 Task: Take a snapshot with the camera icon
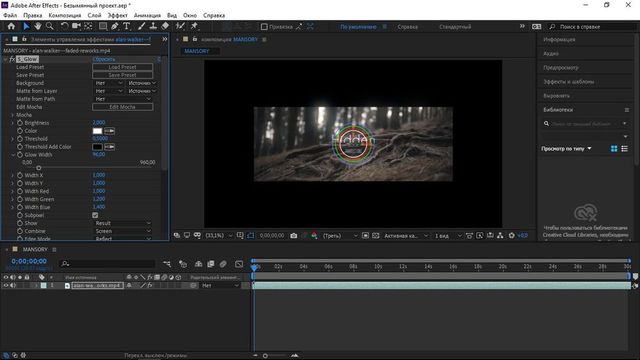(x=293, y=236)
